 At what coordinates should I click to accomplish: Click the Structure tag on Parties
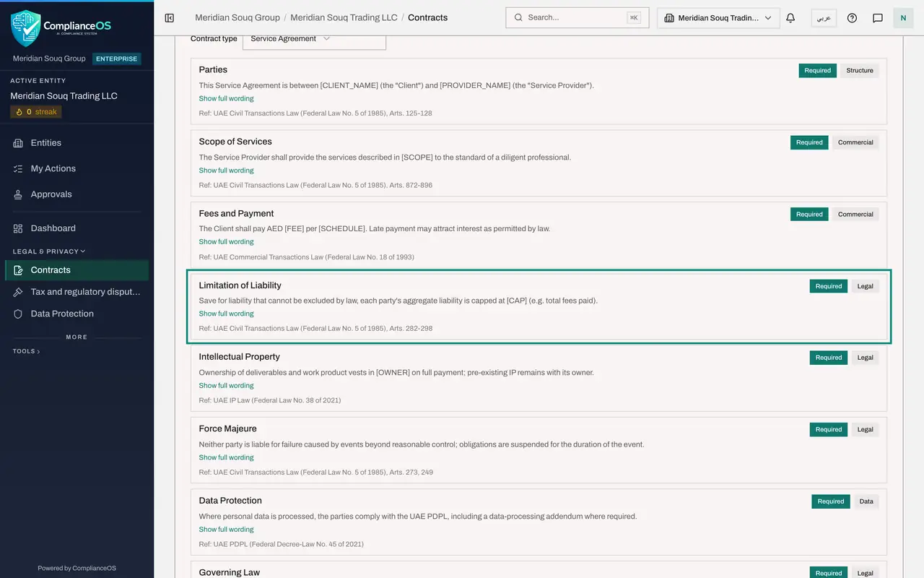(860, 71)
